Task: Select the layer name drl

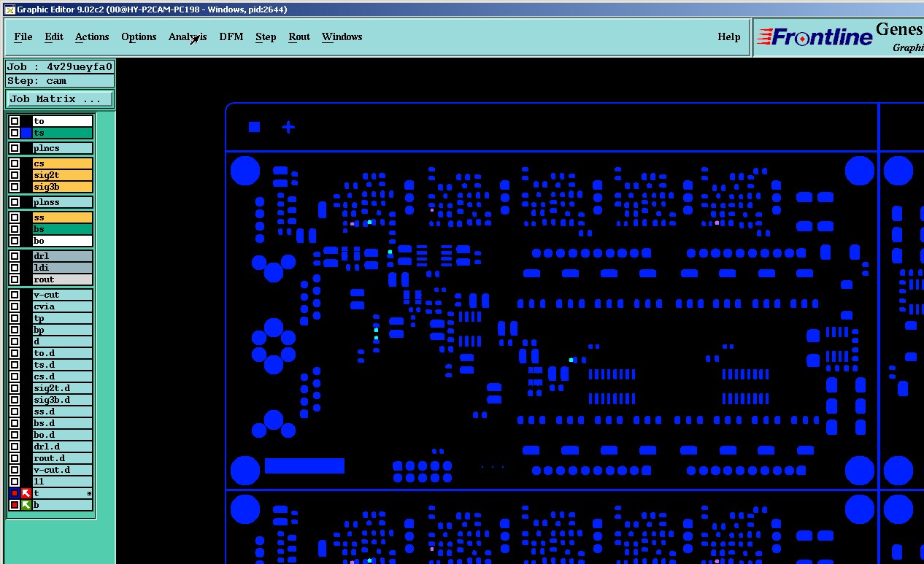Action: pos(63,256)
